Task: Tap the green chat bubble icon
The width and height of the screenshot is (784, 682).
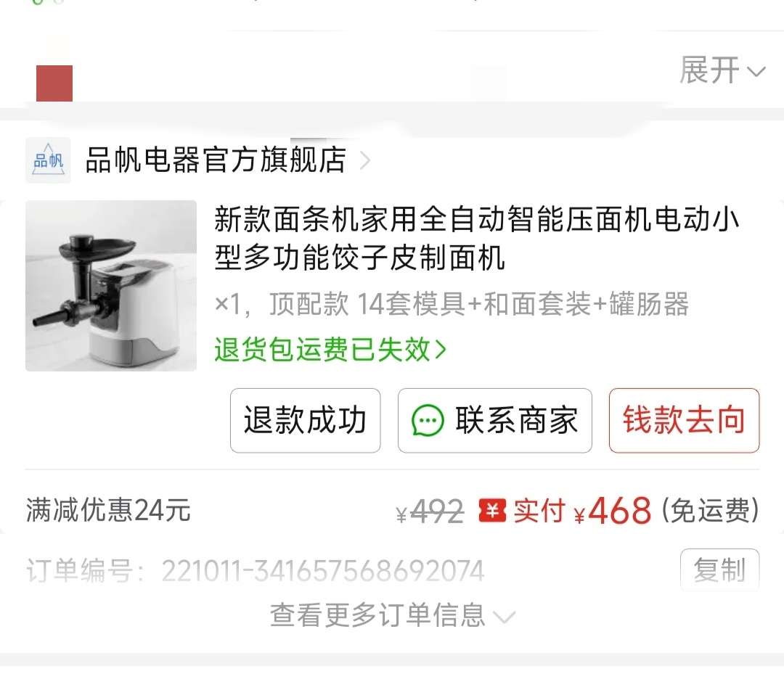Action: click(x=428, y=420)
